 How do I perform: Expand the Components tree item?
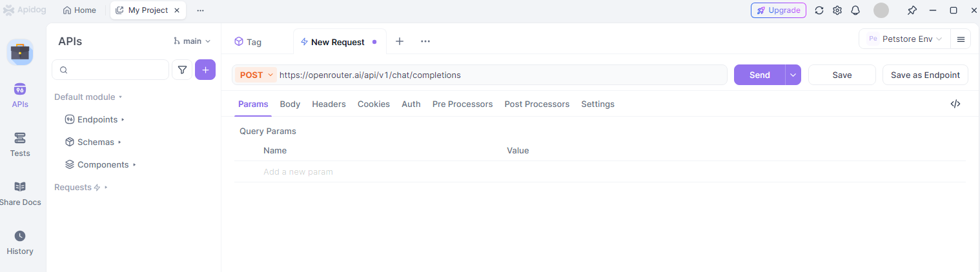[101, 164]
